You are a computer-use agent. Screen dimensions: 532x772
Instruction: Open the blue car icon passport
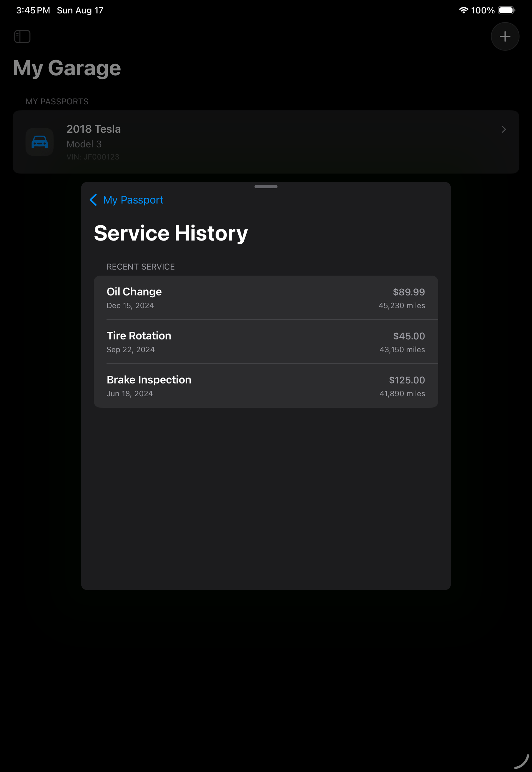(40, 142)
